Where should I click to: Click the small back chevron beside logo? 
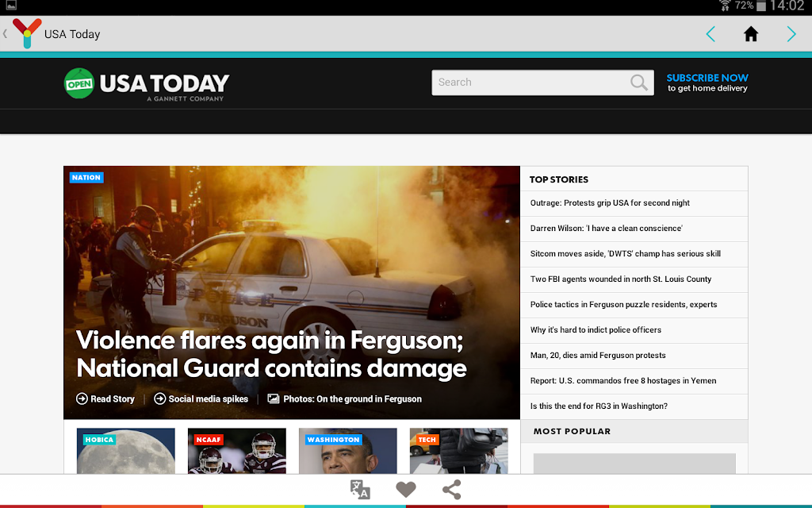point(5,33)
